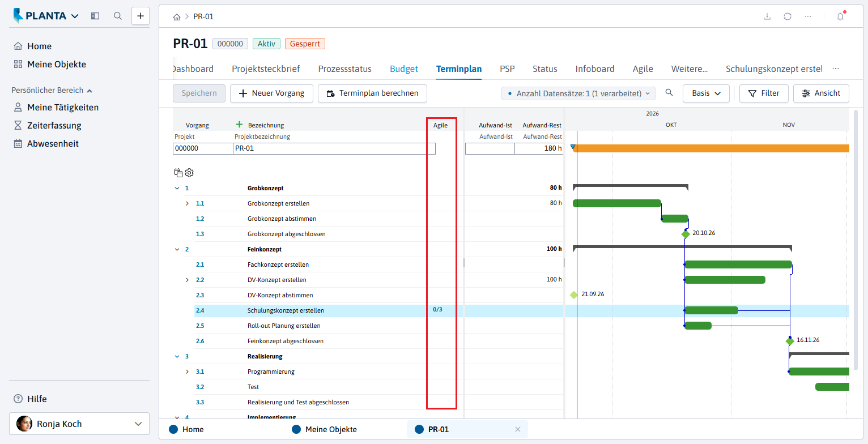Click the plus button beside PLANTA logo
Image resolution: width=868 pixels, height=444 pixels.
pyautogui.click(x=141, y=16)
